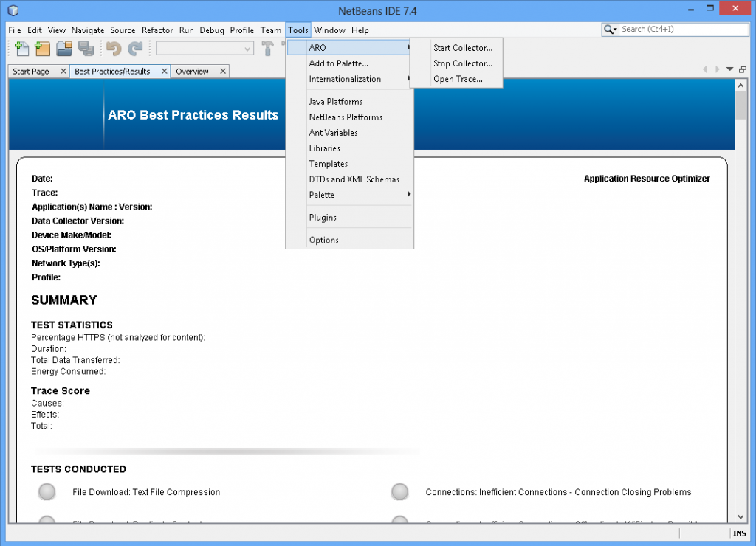Choose Open Trace... from ARO submenu
This screenshot has width=756, height=546.
[456, 79]
